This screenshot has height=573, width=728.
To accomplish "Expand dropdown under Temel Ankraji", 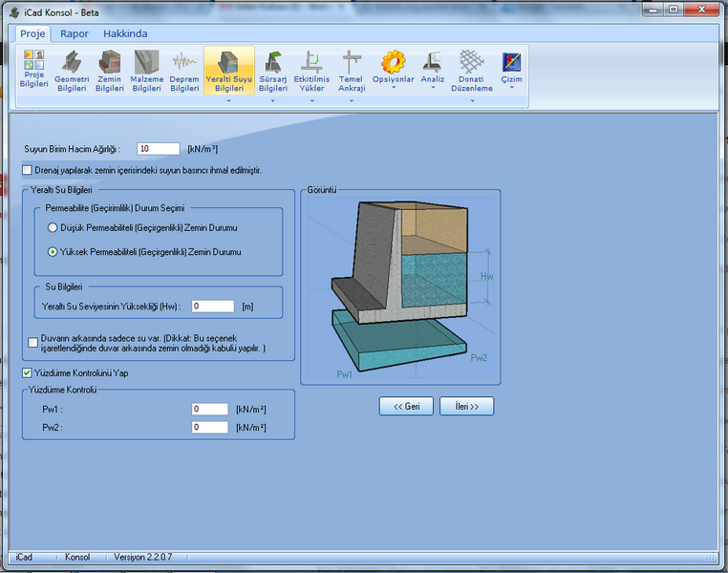I will coord(352,100).
